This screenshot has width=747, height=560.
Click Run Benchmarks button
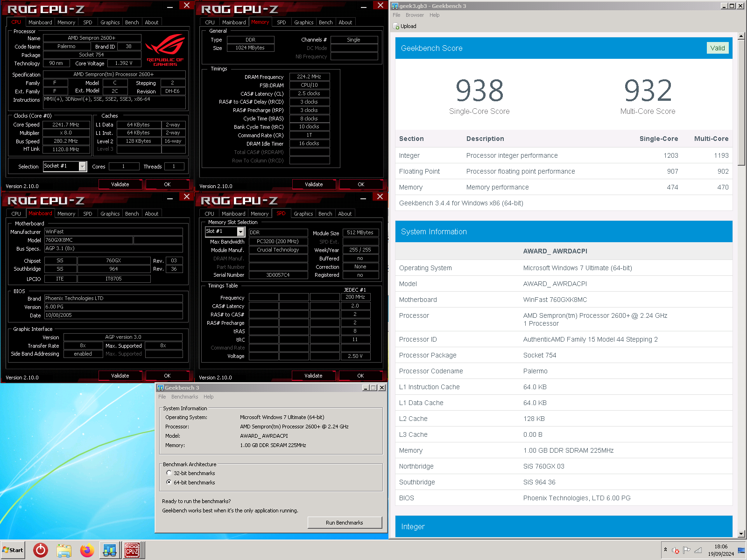tap(345, 523)
